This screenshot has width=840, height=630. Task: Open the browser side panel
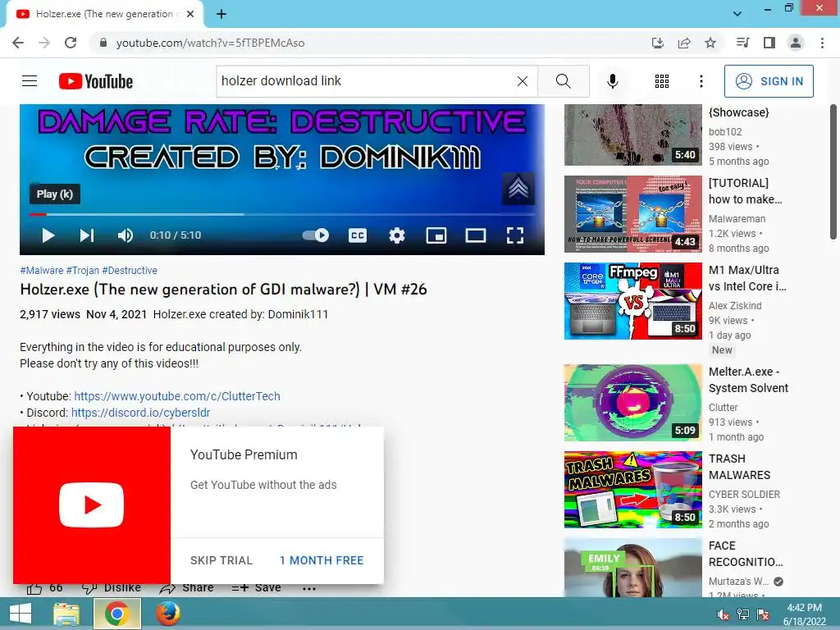click(769, 43)
